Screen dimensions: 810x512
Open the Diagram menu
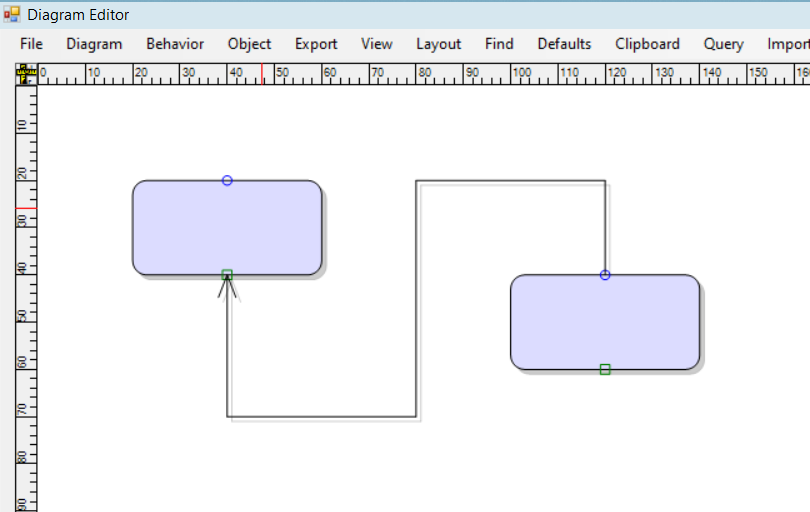click(94, 44)
